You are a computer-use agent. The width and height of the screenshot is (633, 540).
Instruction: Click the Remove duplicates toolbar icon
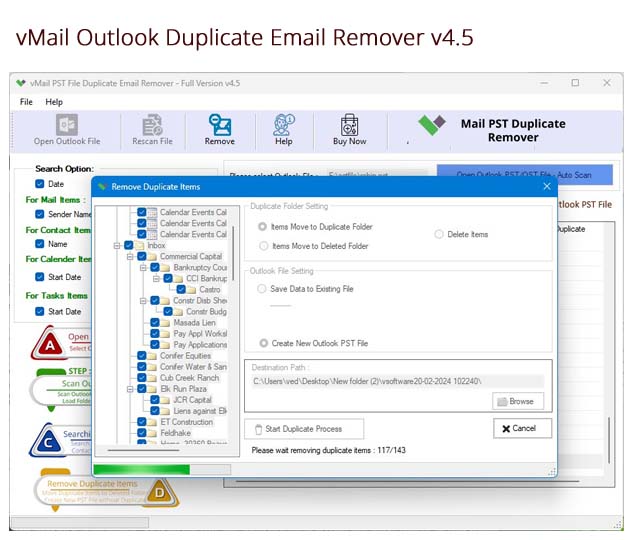click(220, 125)
